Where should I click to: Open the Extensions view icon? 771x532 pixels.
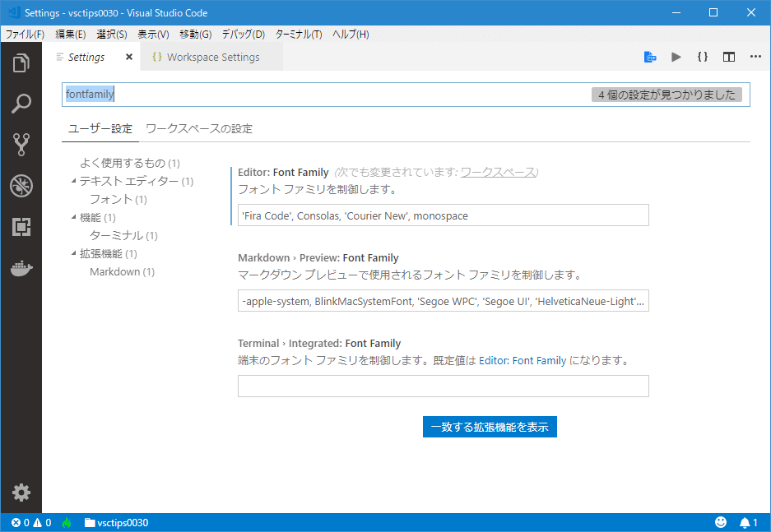pos(21,226)
